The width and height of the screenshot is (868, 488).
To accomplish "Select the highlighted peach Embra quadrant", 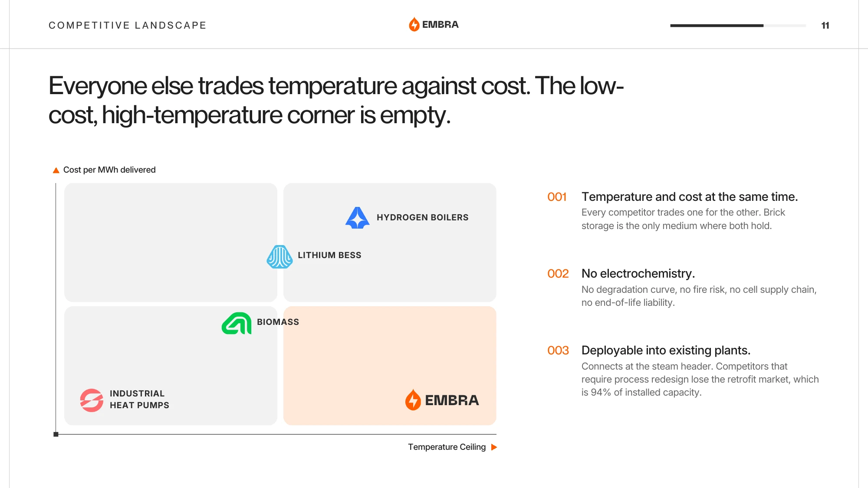I will pyautogui.click(x=390, y=366).
